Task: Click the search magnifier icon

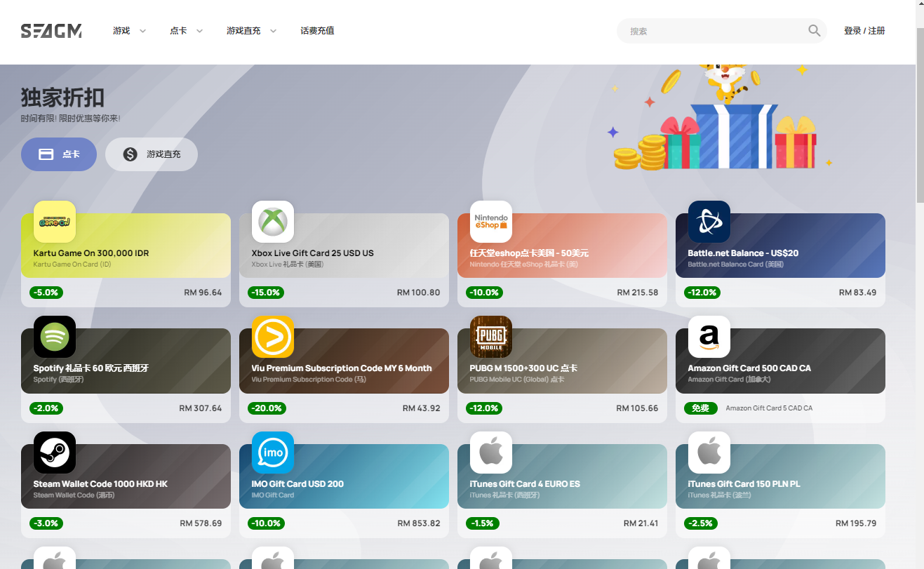Action: 814,31
